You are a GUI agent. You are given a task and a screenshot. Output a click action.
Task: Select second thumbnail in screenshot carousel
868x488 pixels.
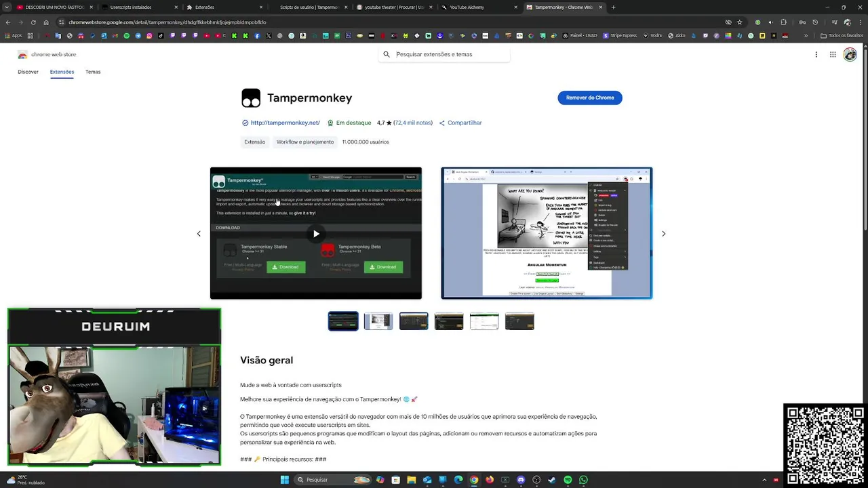[x=378, y=321]
